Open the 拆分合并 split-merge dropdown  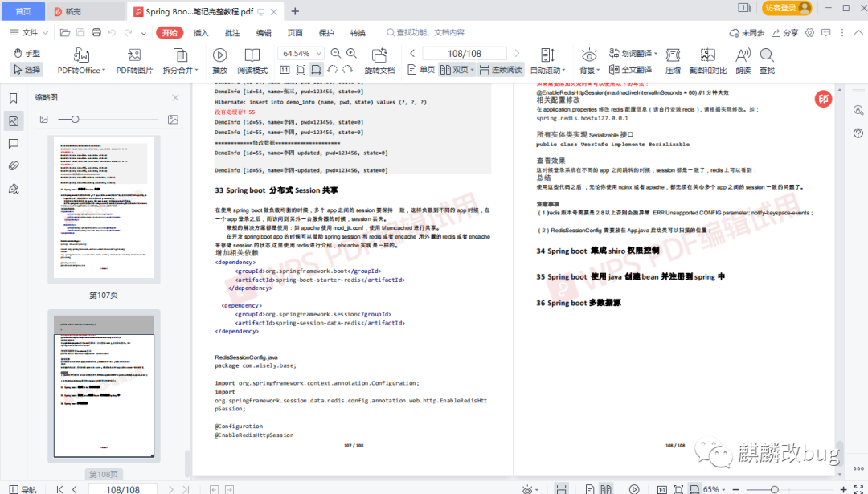180,61
